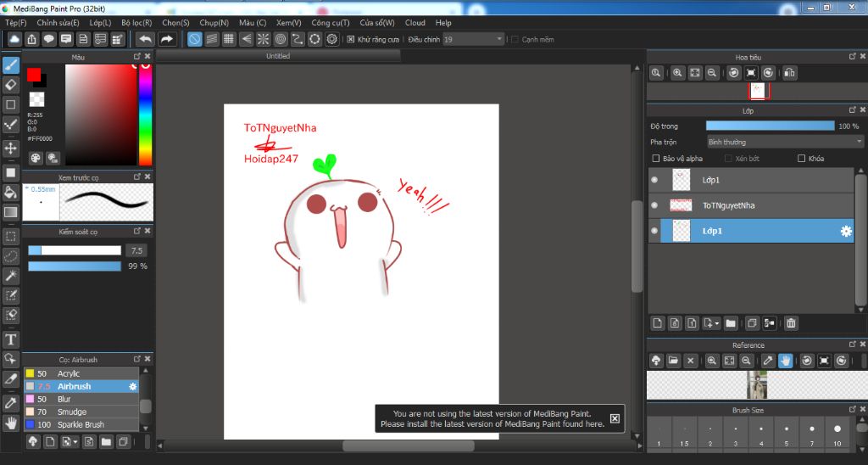Open the add layer dropdown arrow
This screenshot has height=465, width=868.
[x=717, y=323]
